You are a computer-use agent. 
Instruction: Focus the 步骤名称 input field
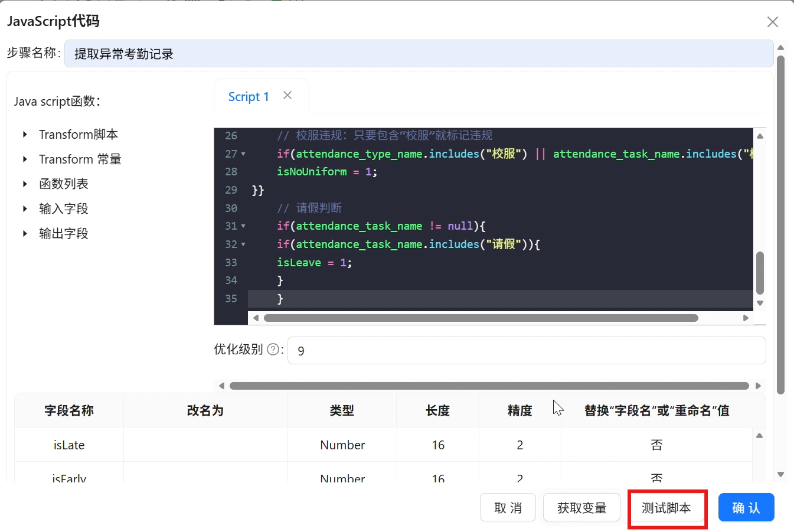(x=419, y=54)
